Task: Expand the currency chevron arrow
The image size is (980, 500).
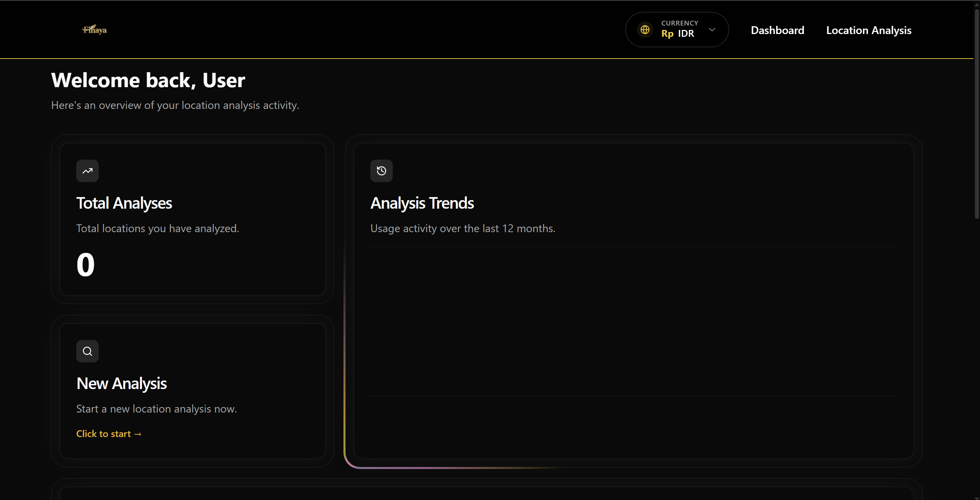Action: [x=712, y=30]
